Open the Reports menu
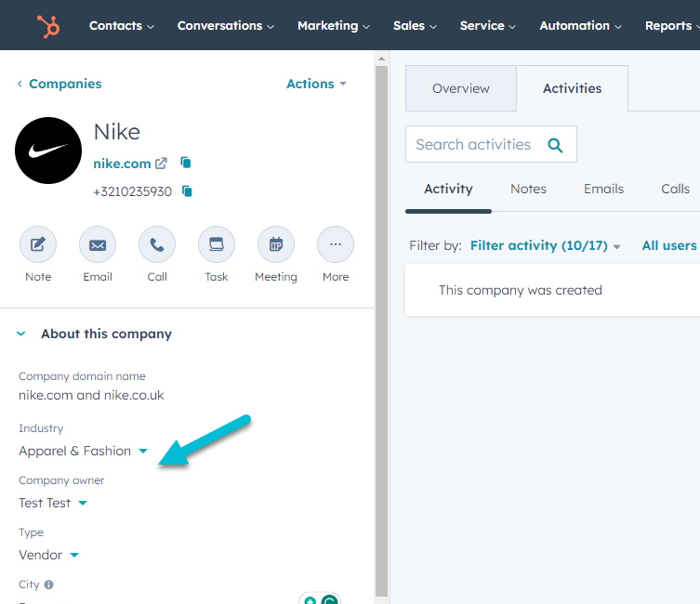The width and height of the screenshot is (700, 604). click(672, 26)
